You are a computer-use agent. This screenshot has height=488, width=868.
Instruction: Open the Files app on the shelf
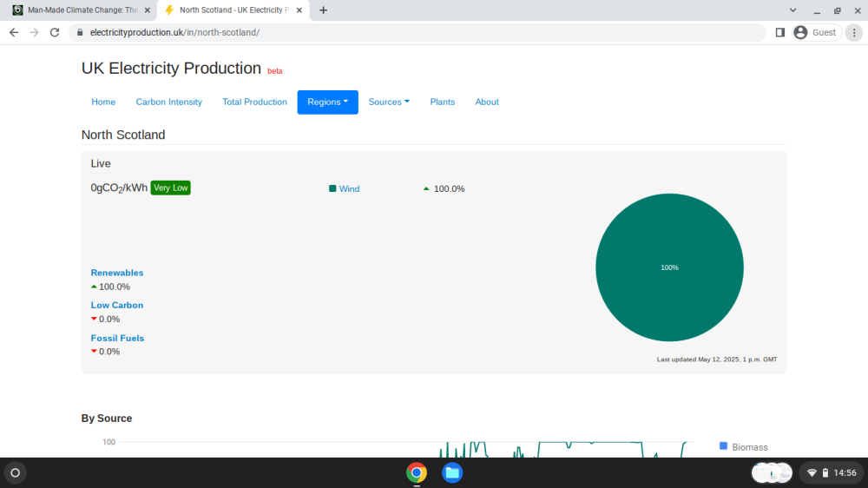click(452, 473)
